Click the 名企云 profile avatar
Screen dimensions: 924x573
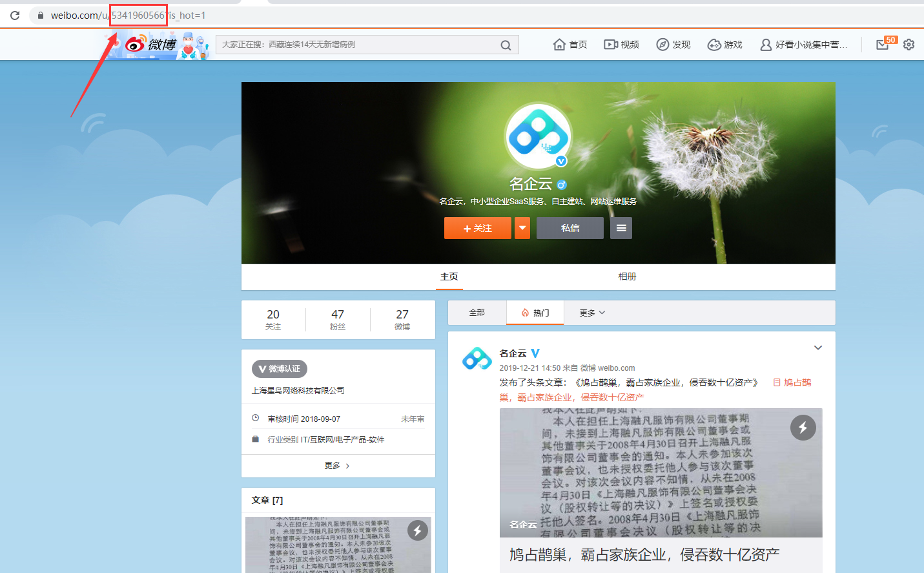(x=538, y=136)
